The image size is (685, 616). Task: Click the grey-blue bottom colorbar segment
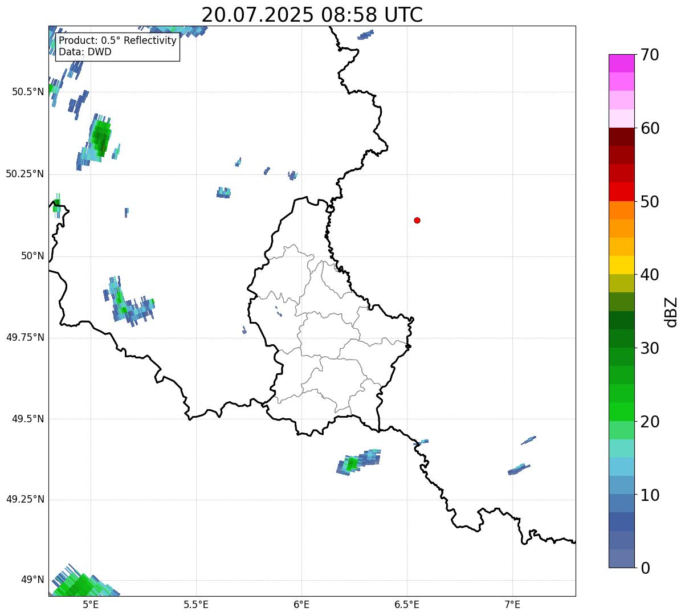pos(622,558)
